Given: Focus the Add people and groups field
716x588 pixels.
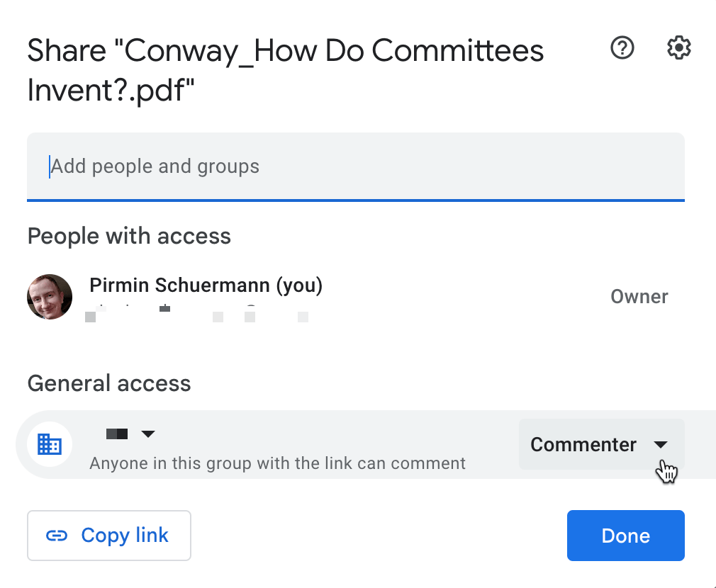Looking at the screenshot, I should (x=354, y=166).
